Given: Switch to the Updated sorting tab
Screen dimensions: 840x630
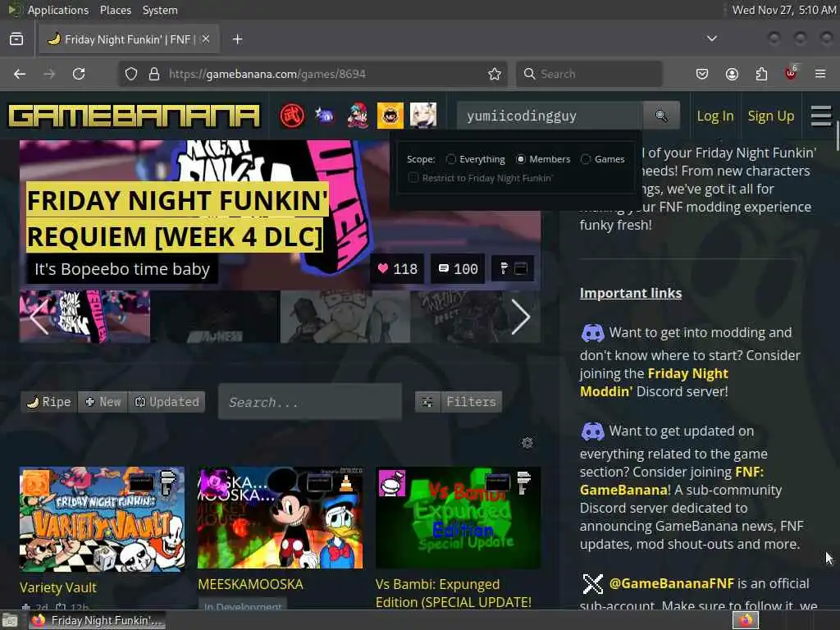Looking at the screenshot, I should [x=167, y=402].
